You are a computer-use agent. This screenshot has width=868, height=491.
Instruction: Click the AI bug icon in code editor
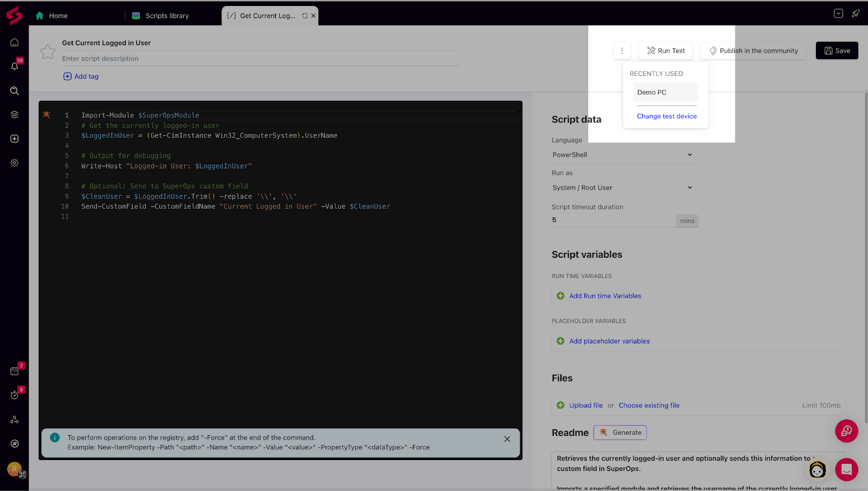tap(47, 114)
